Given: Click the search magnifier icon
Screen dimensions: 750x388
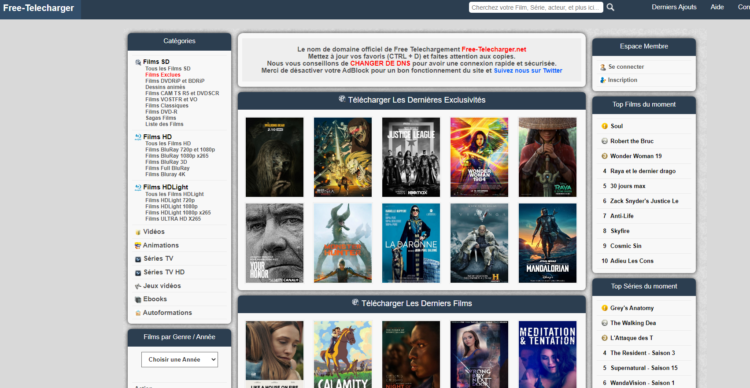Looking at the screenshot, I should pos(610,7).
